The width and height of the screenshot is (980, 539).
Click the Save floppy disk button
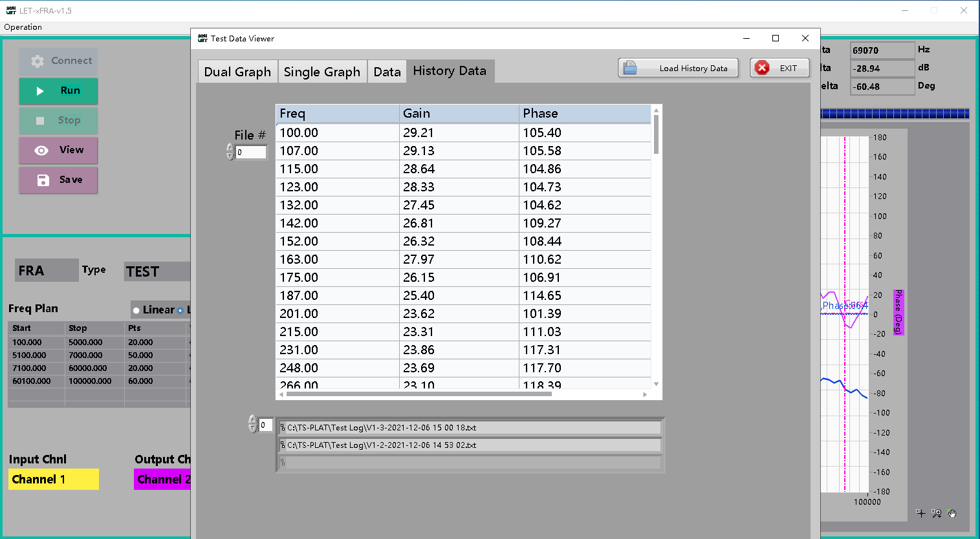click(x=58, y=180)
